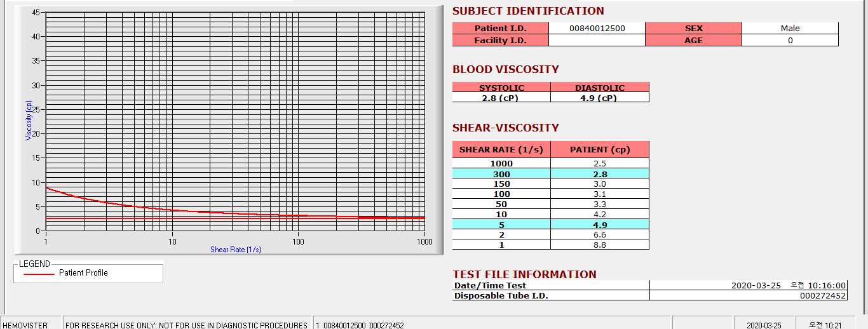Click the status bar clock showing 10:21
This screenshot has height=329, width=868.
[x=825, y=324]
